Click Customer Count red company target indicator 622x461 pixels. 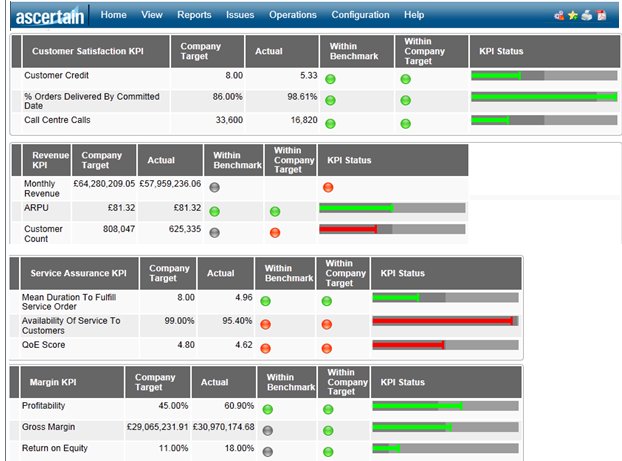click(275, 232)
